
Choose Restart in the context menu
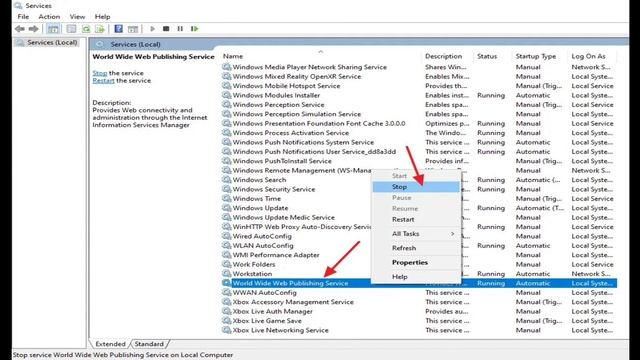tap(416, 219)
